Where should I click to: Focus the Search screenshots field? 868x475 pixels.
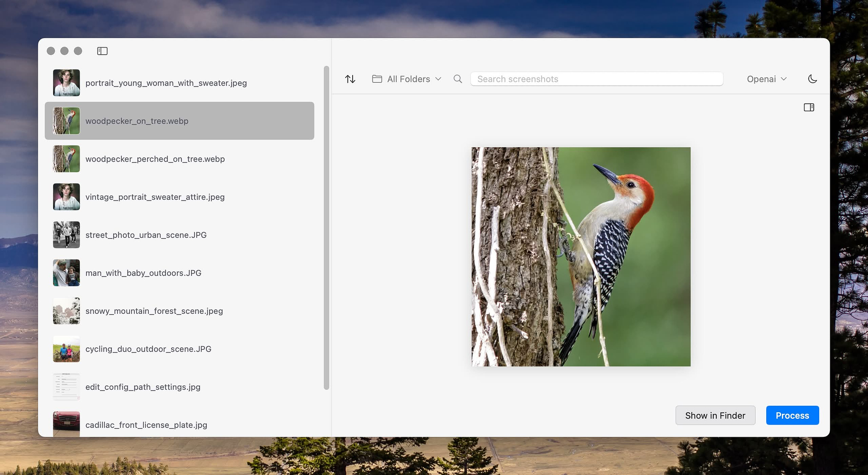click(596, 79)
